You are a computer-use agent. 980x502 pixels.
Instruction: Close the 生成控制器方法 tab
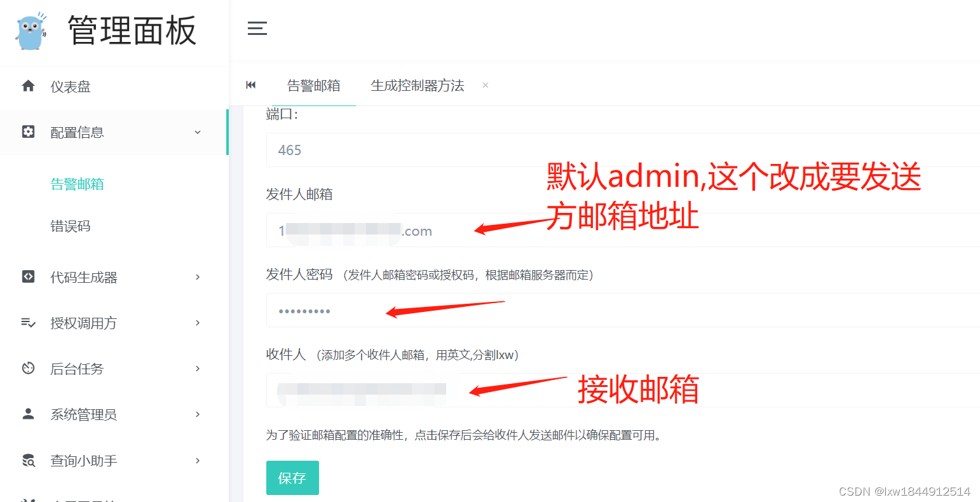click(x=486, y=85)
